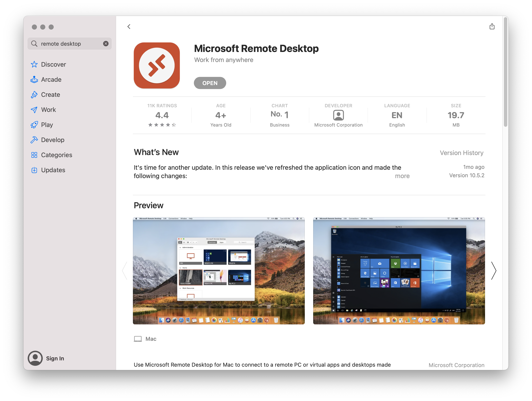
Task: Click the first Mac screenshot thumbnail
Action: tap(219, 270)
